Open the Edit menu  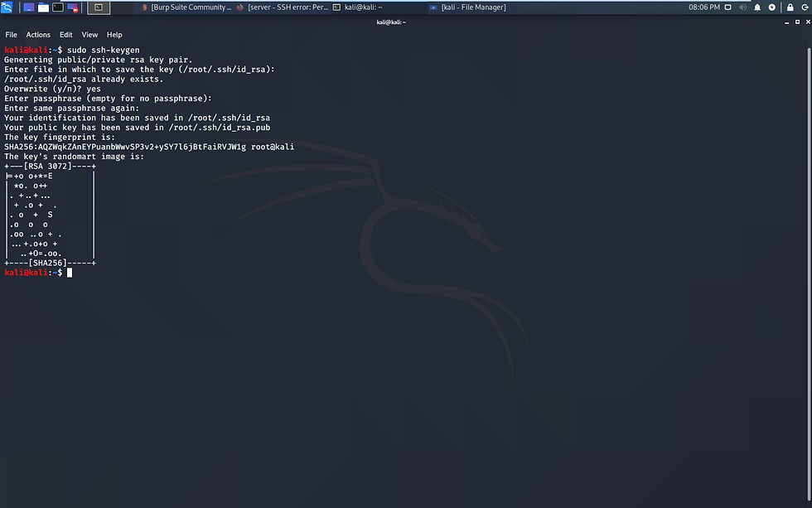click(65, 35)
